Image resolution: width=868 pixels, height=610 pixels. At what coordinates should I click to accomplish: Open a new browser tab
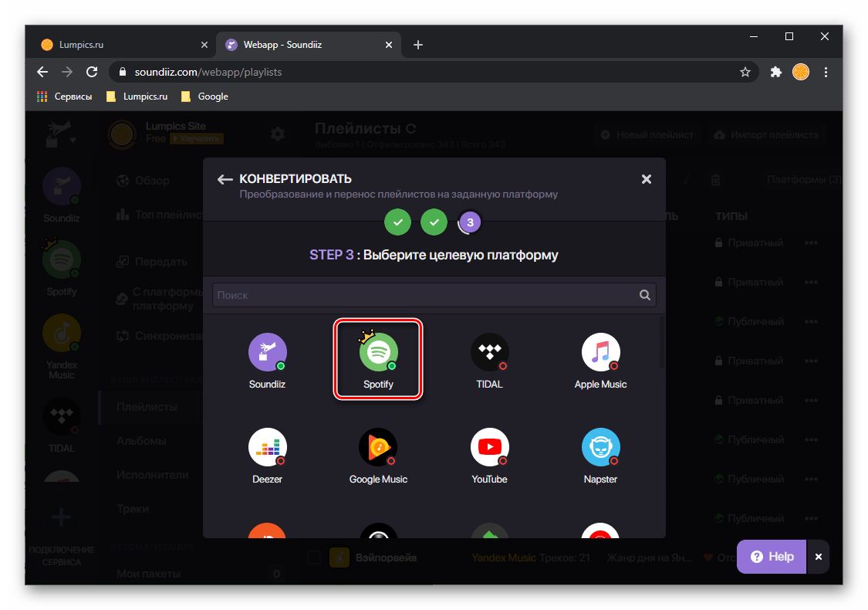418,45
